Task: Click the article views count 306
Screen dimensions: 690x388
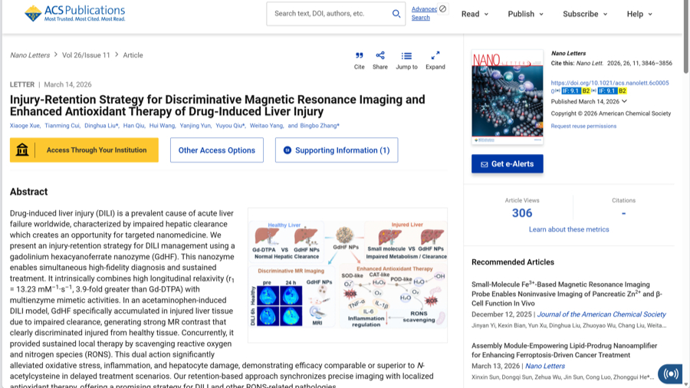Action: click(522, 213)
